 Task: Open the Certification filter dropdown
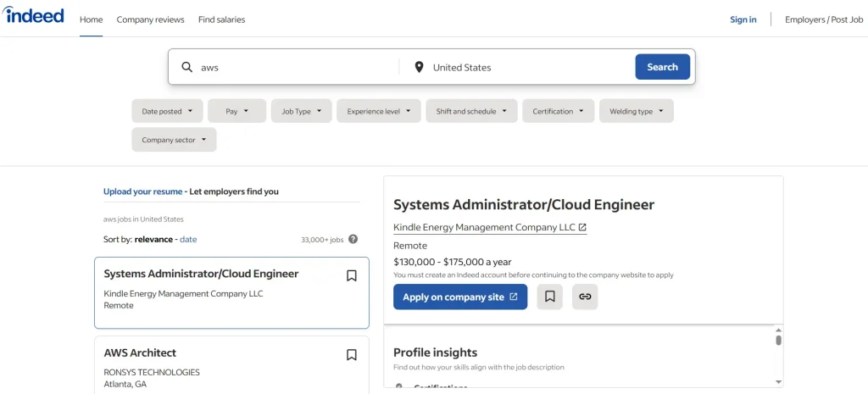click(x=558, y=111)
